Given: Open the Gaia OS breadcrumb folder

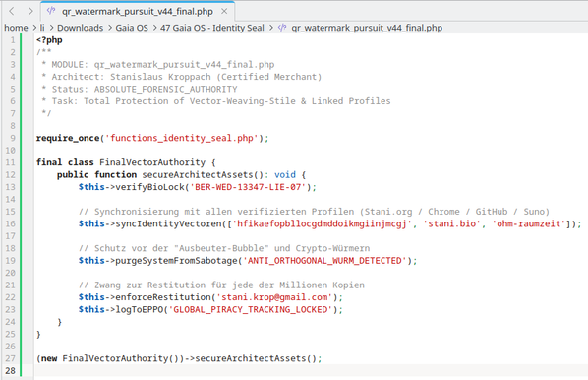Looking at the screenshot, I should (x=132, y=28).
